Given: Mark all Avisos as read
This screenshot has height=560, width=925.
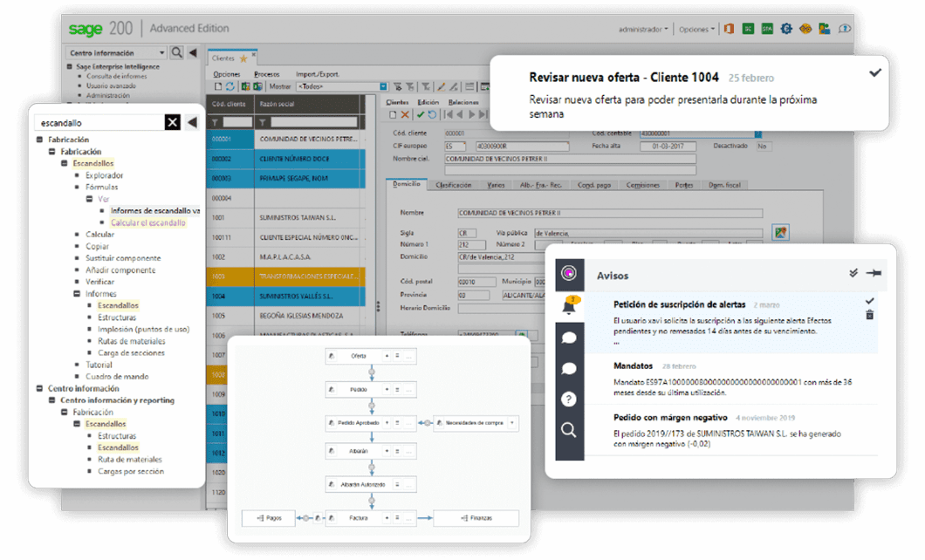Looking at the screenshot, I should click(853, 273).
